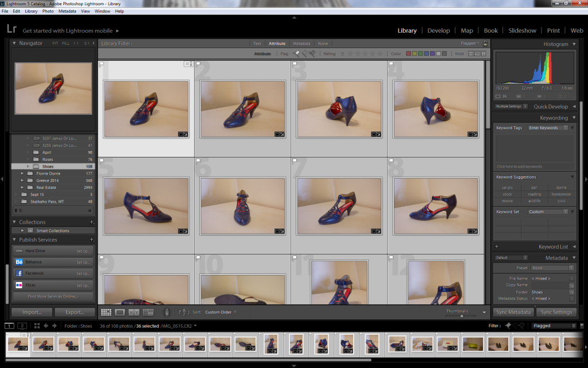Click the Import button
588x368 pixels.
pyautogui.click(x=32, y=312)
